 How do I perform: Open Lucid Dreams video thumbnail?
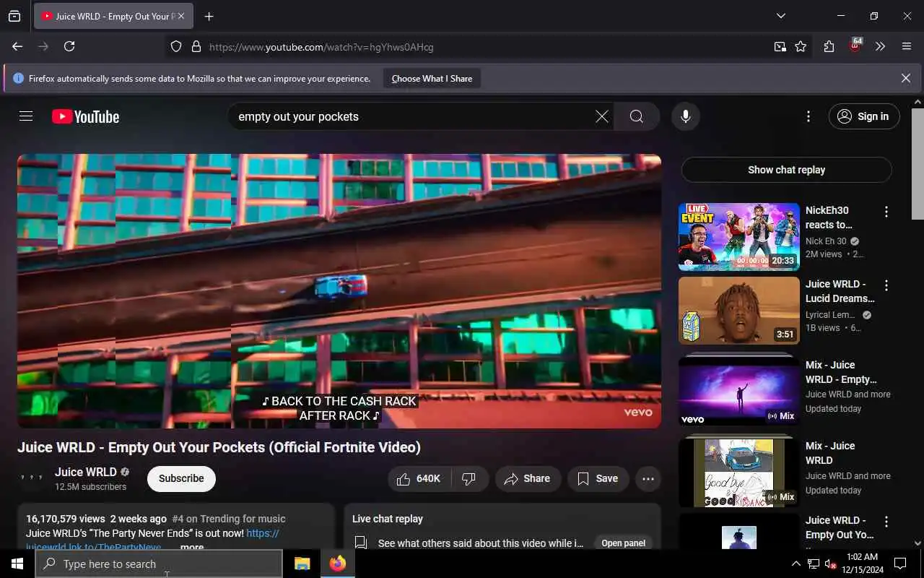click(739, 311)
